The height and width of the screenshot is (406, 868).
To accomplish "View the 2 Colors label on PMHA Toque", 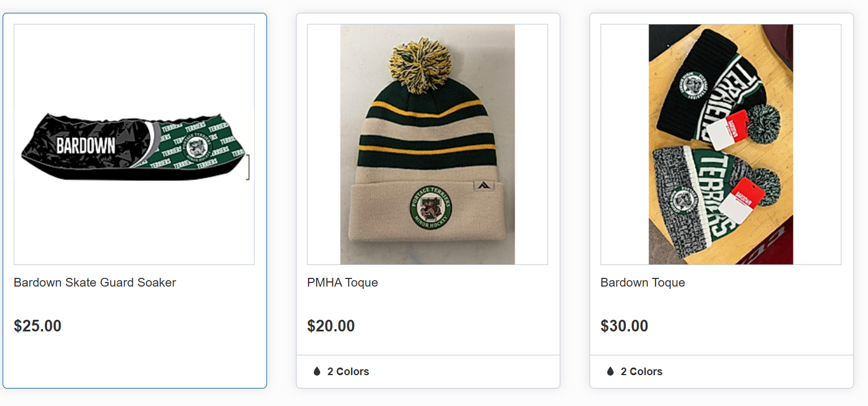I will coord(348,372).
